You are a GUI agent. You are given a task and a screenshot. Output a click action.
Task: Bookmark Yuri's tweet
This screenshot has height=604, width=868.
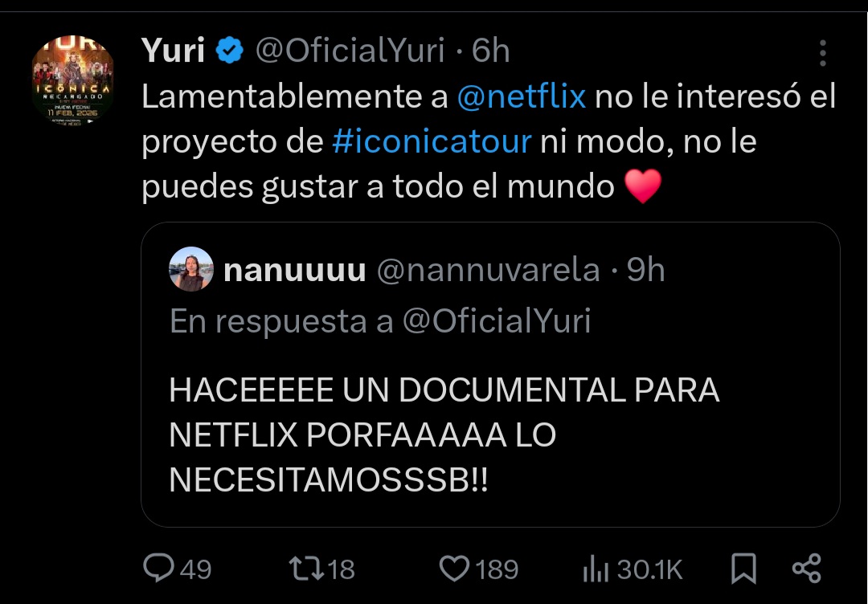tap(743, 569)
